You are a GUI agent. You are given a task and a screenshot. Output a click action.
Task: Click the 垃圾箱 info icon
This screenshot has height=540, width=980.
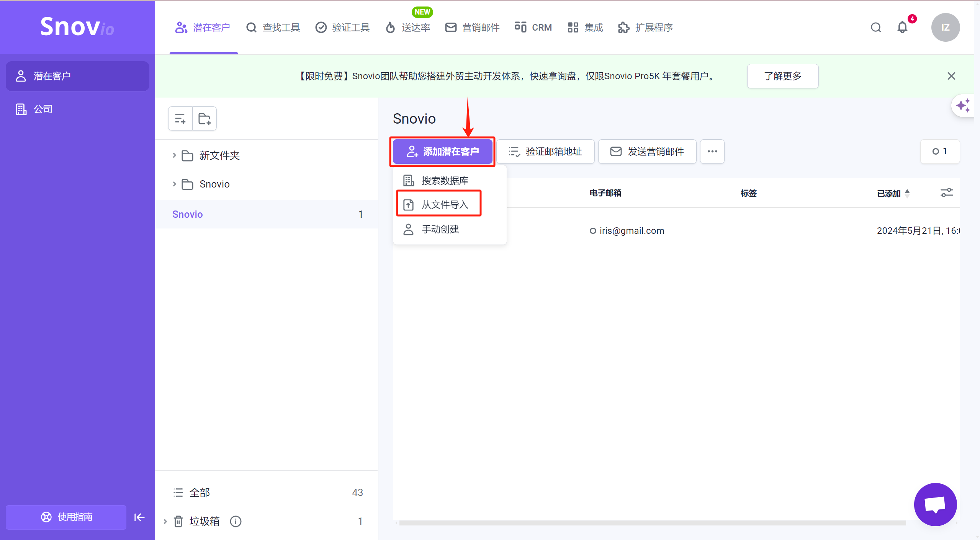[236, 521]
